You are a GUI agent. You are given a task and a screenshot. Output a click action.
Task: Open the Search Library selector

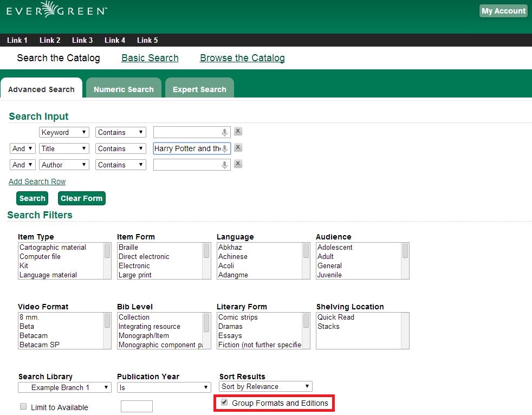click(x=64, y=387)
